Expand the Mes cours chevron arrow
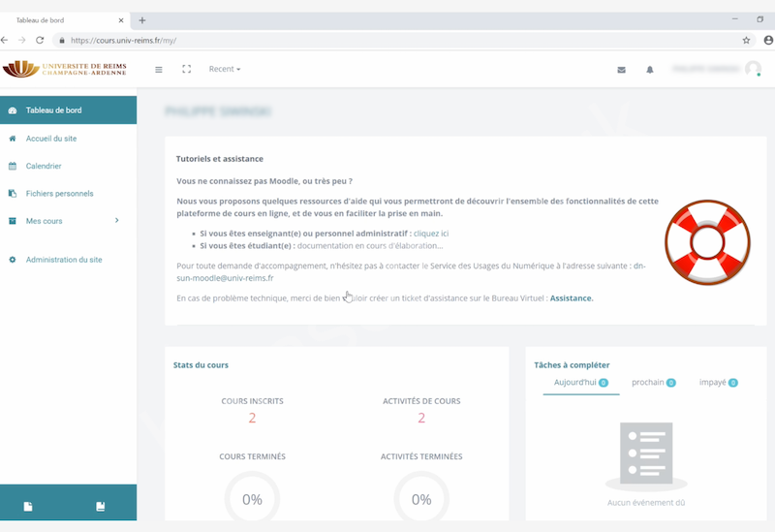Image resolution: width=775 pixels, height=532 pixels. click(x=116, y=221)
